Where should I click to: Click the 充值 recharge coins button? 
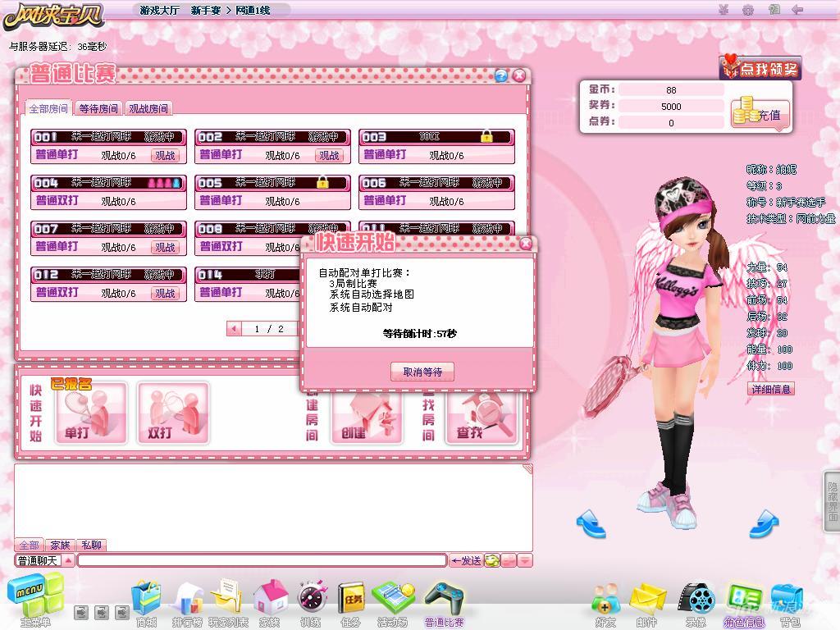760,113
